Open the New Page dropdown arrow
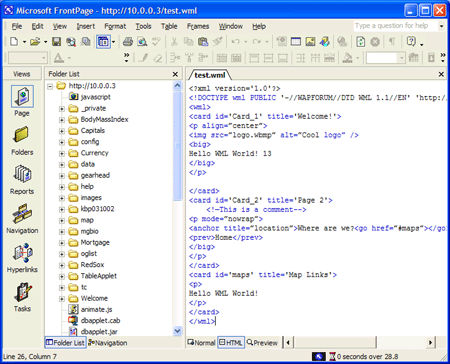Viewport: 450px width, 364px height. click(24, 42)
